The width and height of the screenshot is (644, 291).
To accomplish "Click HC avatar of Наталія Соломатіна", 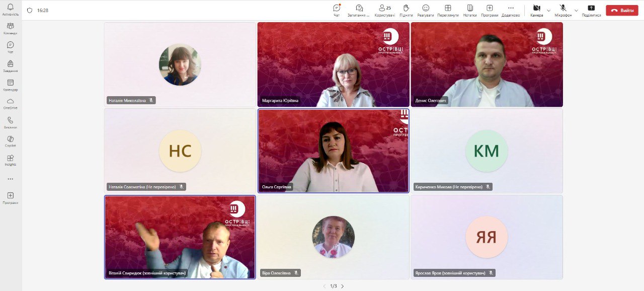I will 180,151.
